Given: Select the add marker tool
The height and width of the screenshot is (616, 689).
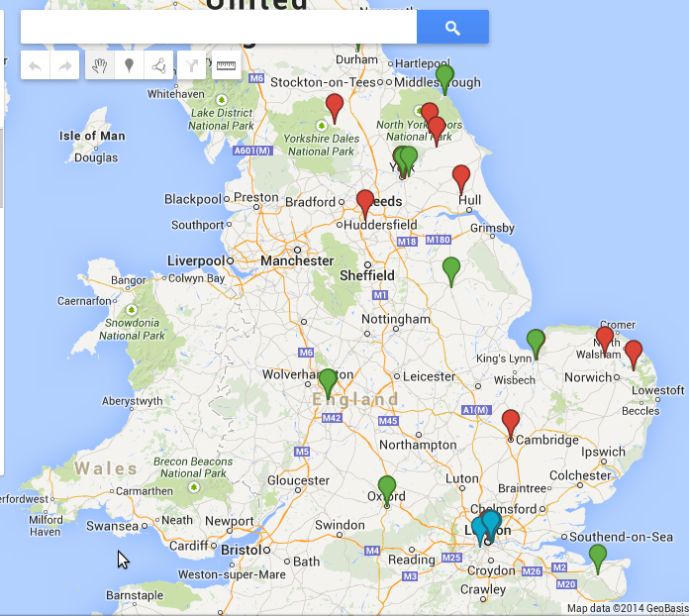Looking at the screenshot, I should coord(129,65).
